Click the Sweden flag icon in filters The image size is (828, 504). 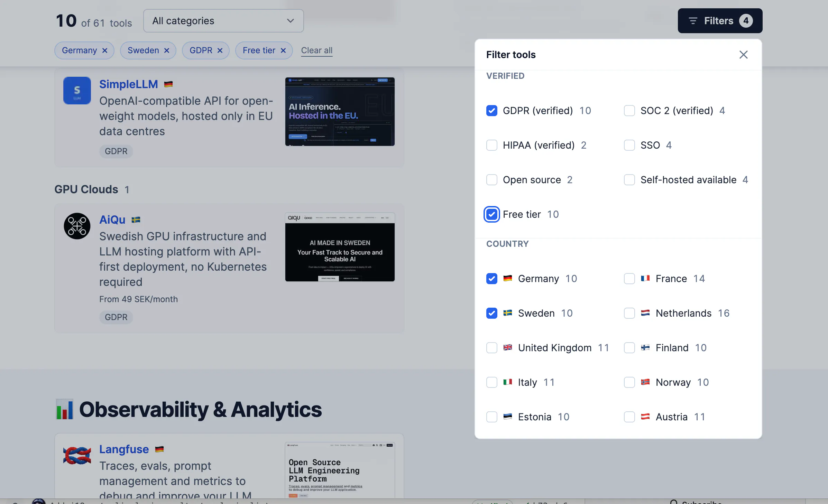coord(508,313)
